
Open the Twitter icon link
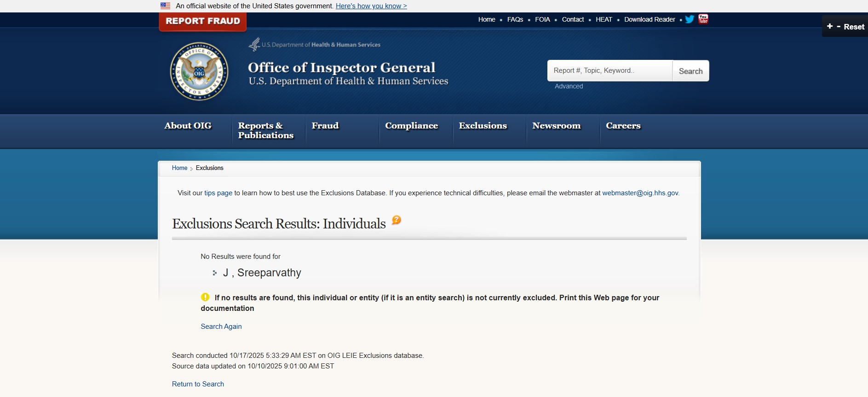tap(690, 19)
